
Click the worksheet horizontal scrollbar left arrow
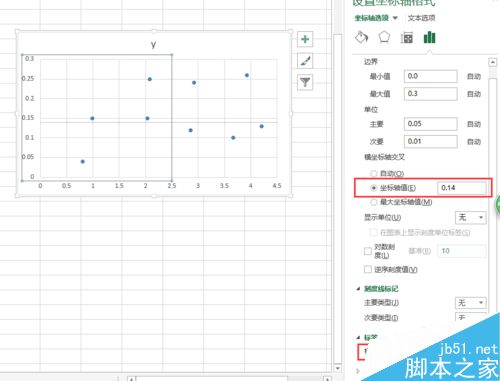(132, 379)
